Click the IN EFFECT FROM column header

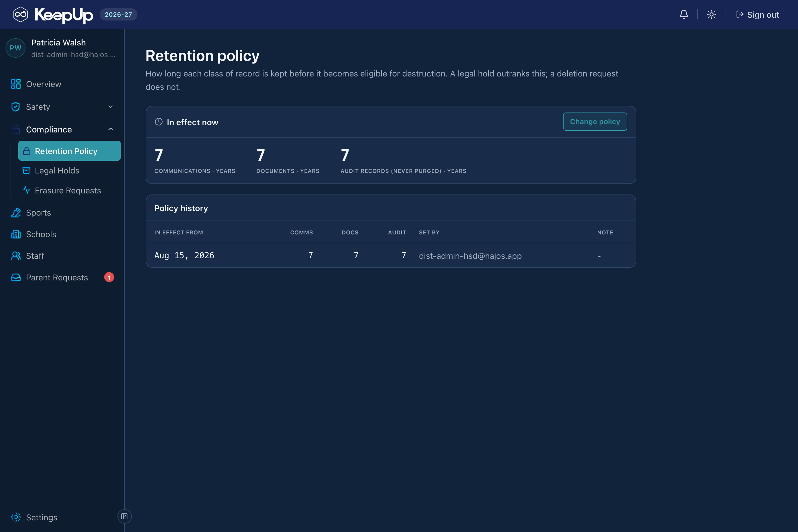tap(178, 232)
